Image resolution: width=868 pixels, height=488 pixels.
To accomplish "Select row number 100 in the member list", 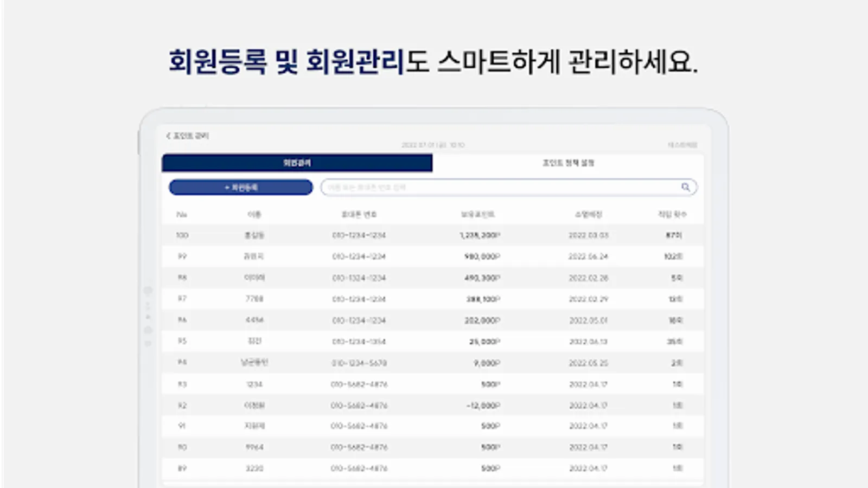I will click(x=432, y=235).
